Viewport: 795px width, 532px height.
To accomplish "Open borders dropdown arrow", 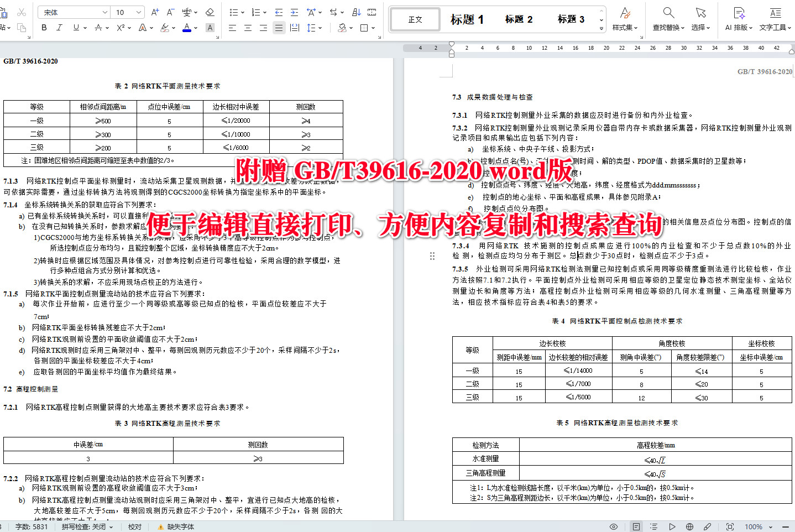I will pyautogui.click(x=373, y=28).
